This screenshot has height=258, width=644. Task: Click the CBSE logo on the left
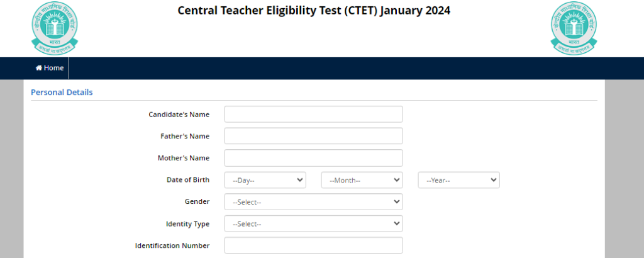coord(54,28)
